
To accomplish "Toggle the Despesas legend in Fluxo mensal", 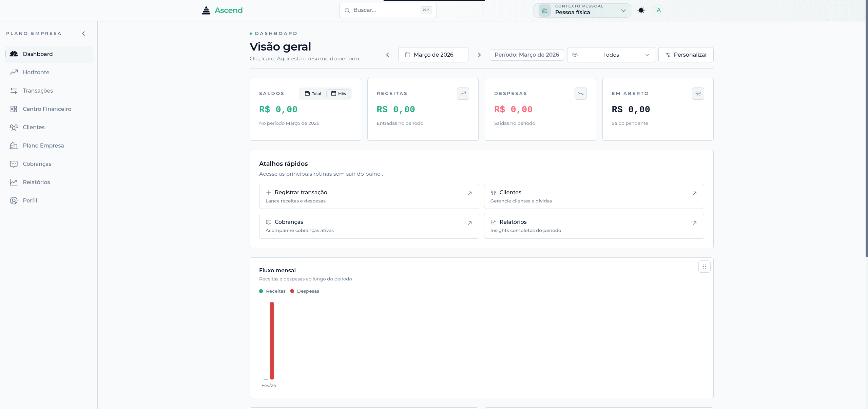I will click(305, 291).
